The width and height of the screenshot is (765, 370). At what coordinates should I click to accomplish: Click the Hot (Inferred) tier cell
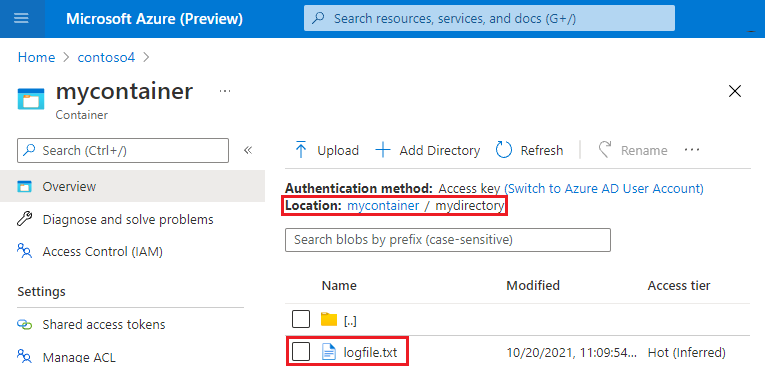(686, 352)
